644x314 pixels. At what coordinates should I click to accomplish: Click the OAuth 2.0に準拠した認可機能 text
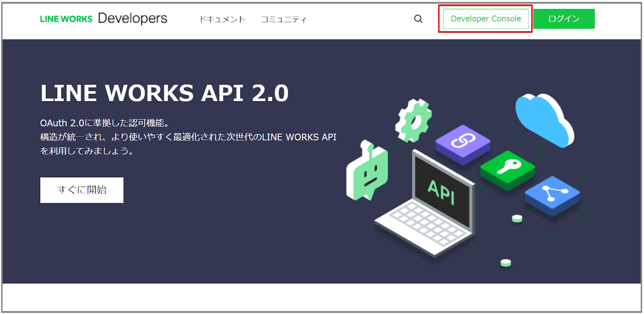pyautogui.click(x=104, y=123)
